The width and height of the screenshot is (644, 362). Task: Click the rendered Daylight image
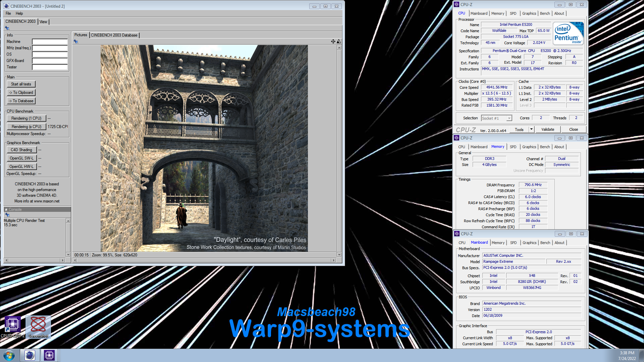(x=204, y=148)
